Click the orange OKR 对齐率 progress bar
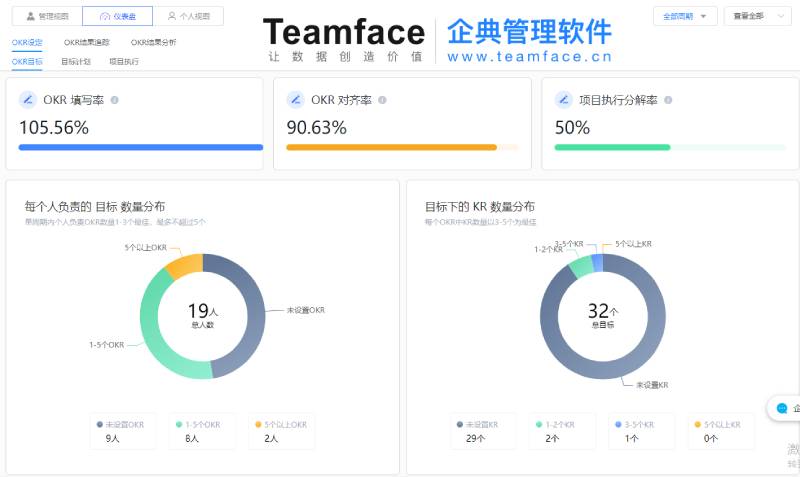This screenshot has height=477, width=800. tap(391, 147)
